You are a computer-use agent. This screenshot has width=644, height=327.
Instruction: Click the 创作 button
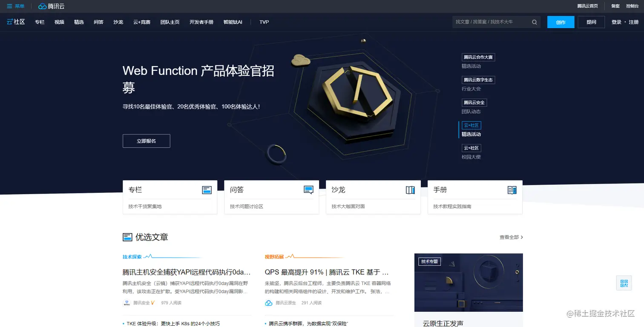[x=561, y=22]
